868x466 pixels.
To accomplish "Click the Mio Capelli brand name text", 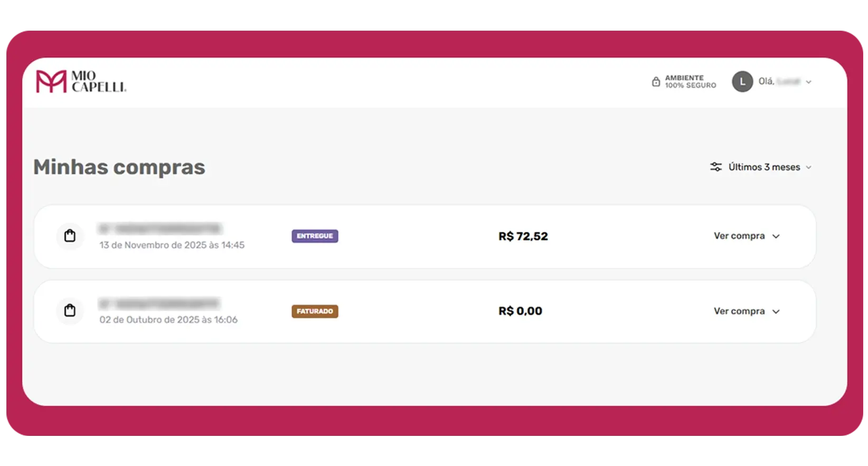I will (x=99, y=82).
